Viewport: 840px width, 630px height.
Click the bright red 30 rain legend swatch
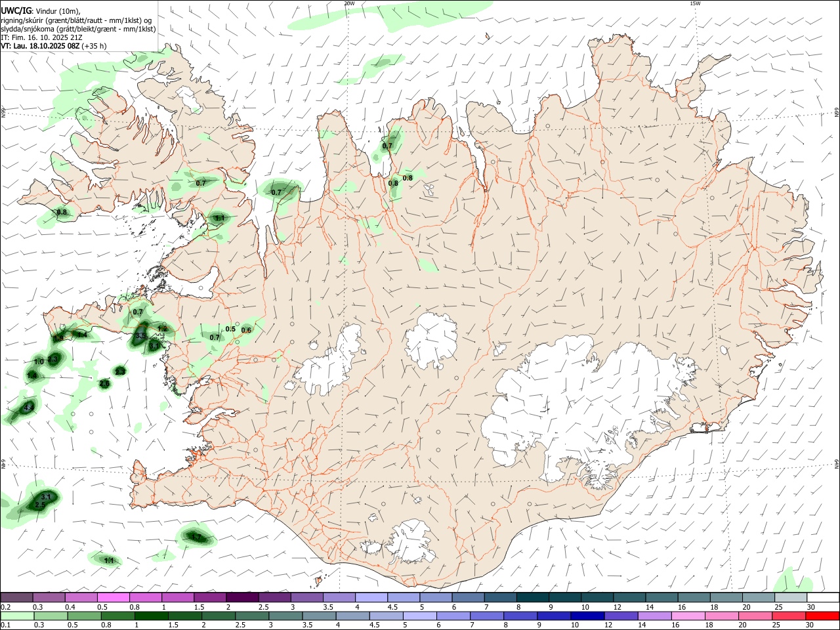pos(823,616)
